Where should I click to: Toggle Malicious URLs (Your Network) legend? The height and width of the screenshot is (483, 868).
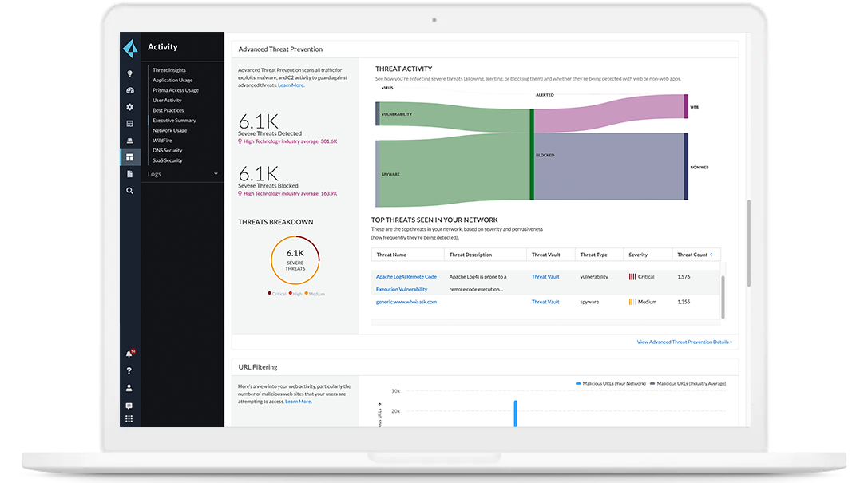tap(615, 383)
